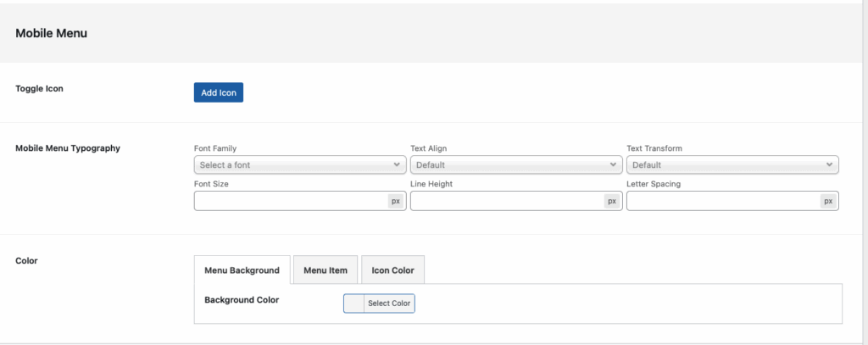The image size is (868, 345).
Task: Click the Add Icon button
Action: (x=218, y=92)
